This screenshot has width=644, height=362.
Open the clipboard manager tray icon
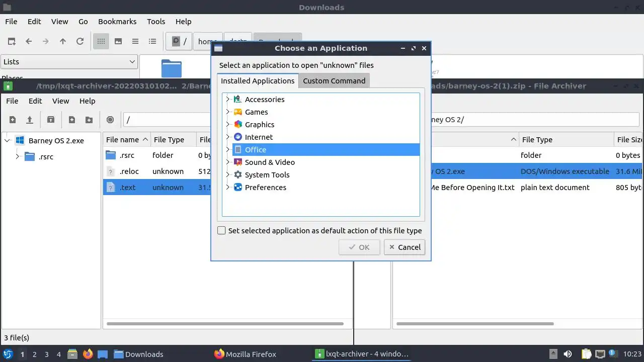coord(586,354)
